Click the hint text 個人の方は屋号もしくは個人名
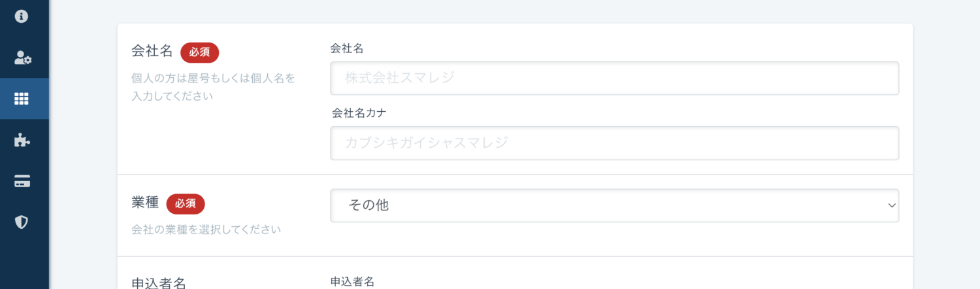Screen dimensions: 980x289 213,78
